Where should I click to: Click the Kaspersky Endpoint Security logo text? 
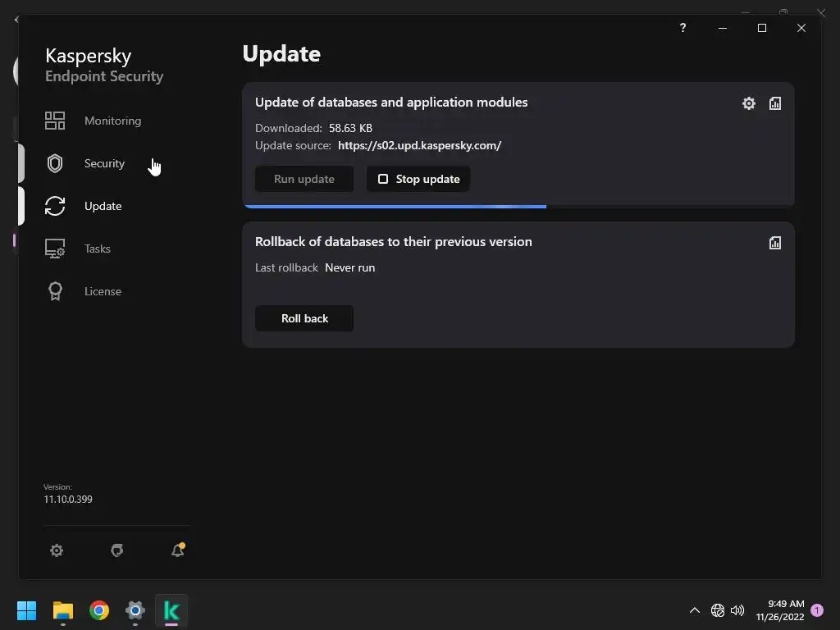104,65
